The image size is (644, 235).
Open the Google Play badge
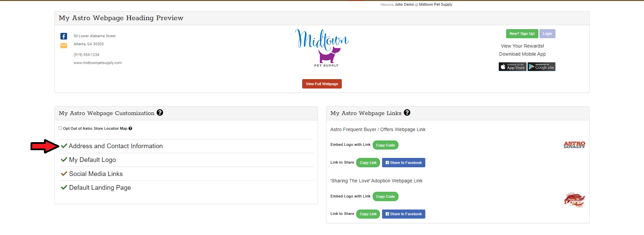point(541,67)
